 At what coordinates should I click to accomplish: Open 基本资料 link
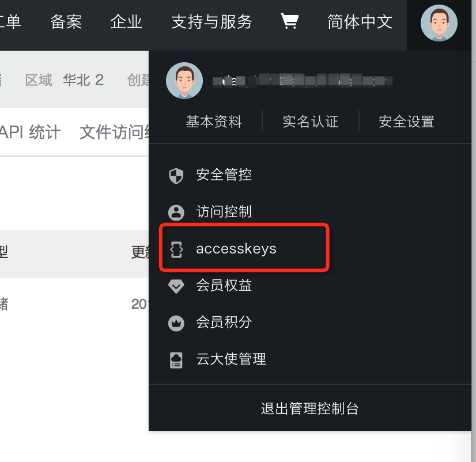[214, 122]
